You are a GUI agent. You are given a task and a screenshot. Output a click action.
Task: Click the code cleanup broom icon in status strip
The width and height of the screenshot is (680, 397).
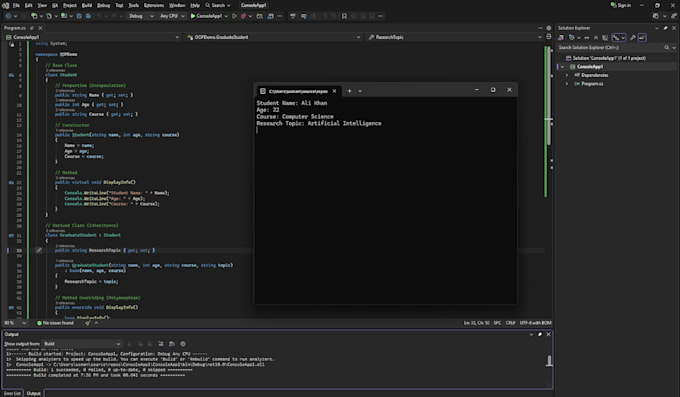[88, 323]
